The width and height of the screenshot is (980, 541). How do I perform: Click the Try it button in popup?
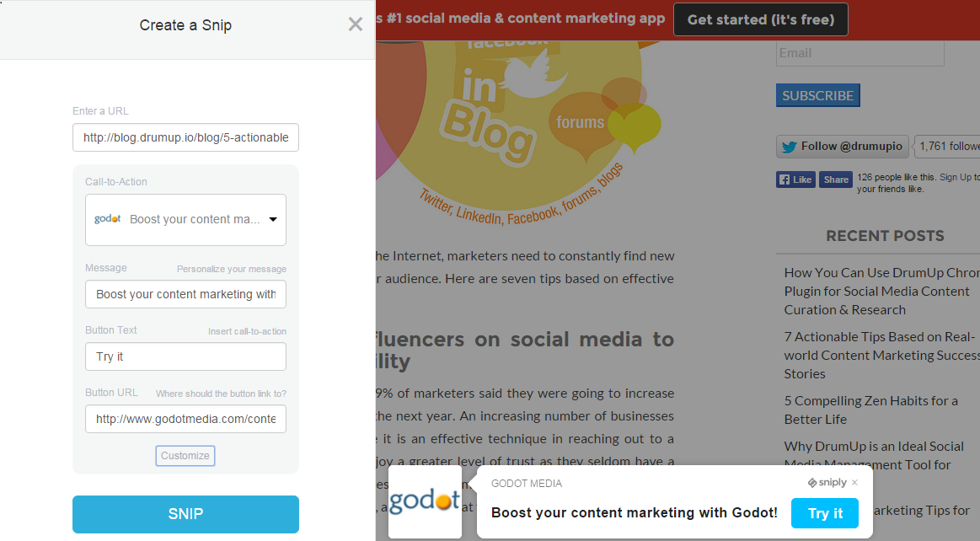click(825, 513)
